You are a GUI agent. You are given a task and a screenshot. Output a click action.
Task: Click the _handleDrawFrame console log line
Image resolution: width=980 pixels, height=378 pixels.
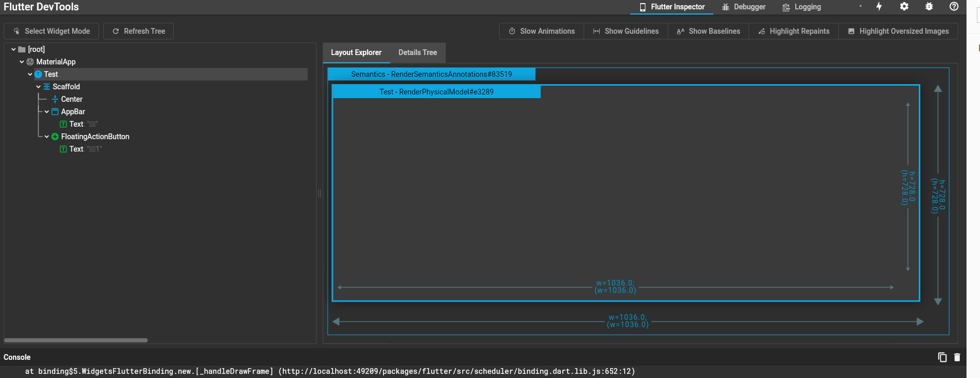pyautogui.click(x=330, y=371)
